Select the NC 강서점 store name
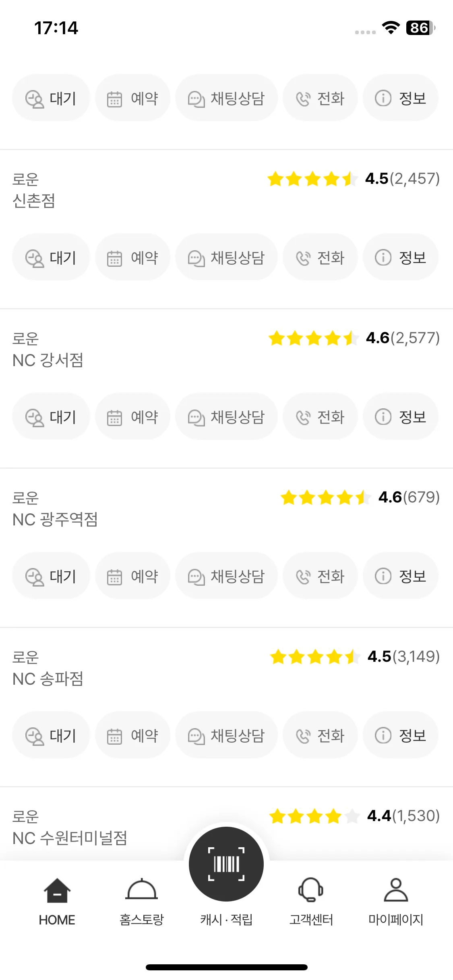The height and width of the screenshot is (980, 453). pos(48,360)
